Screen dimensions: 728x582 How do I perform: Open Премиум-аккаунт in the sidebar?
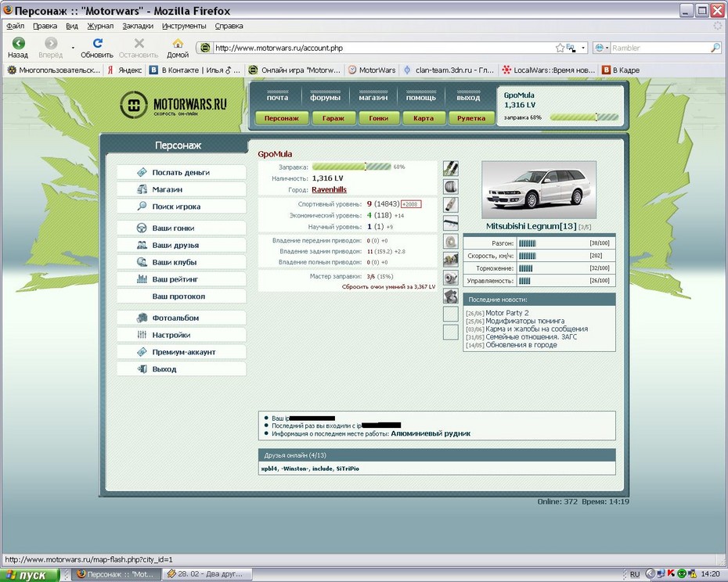coord(181,352)
